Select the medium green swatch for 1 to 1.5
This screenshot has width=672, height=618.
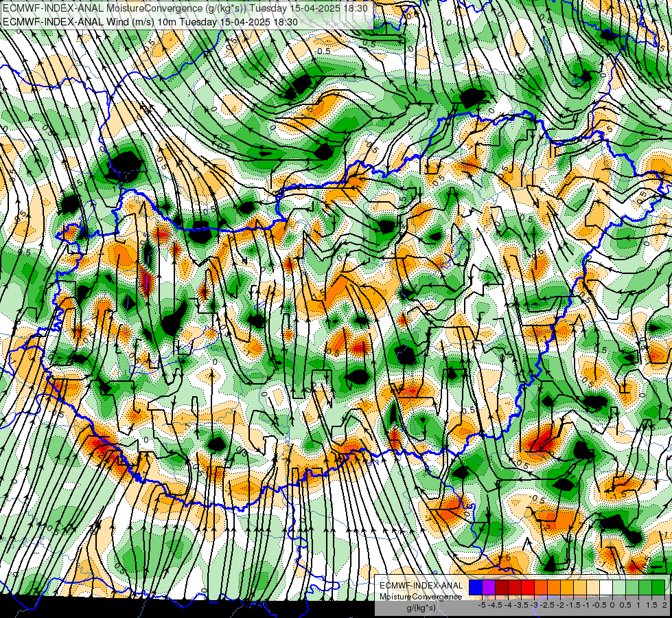pyautogui.click(x=645, y=588)
